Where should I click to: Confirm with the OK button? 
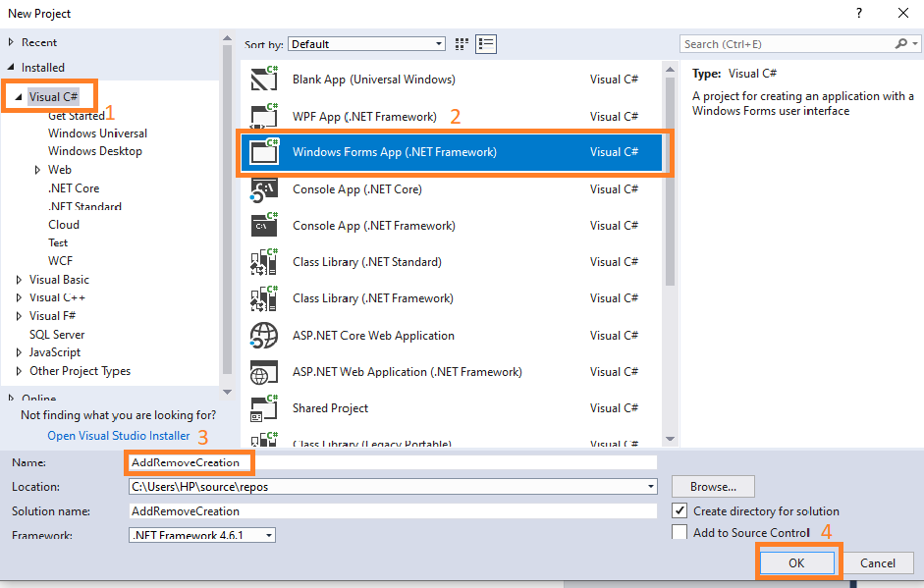point(796,562)
